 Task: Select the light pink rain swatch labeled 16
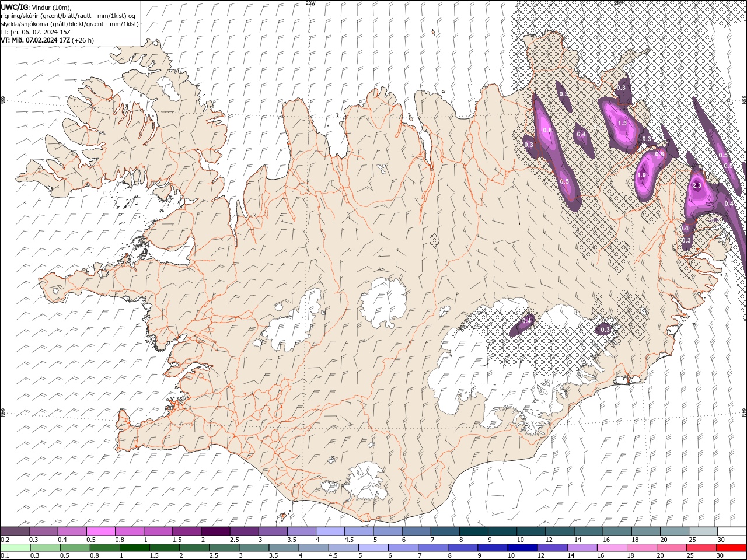(612, 548)
